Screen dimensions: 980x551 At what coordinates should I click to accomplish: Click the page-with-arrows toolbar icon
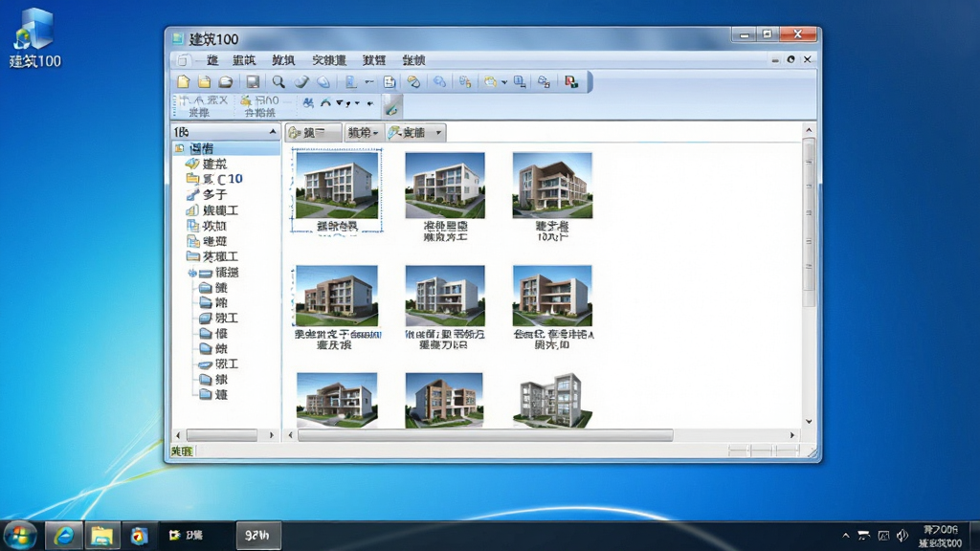[x=390, y=82]
